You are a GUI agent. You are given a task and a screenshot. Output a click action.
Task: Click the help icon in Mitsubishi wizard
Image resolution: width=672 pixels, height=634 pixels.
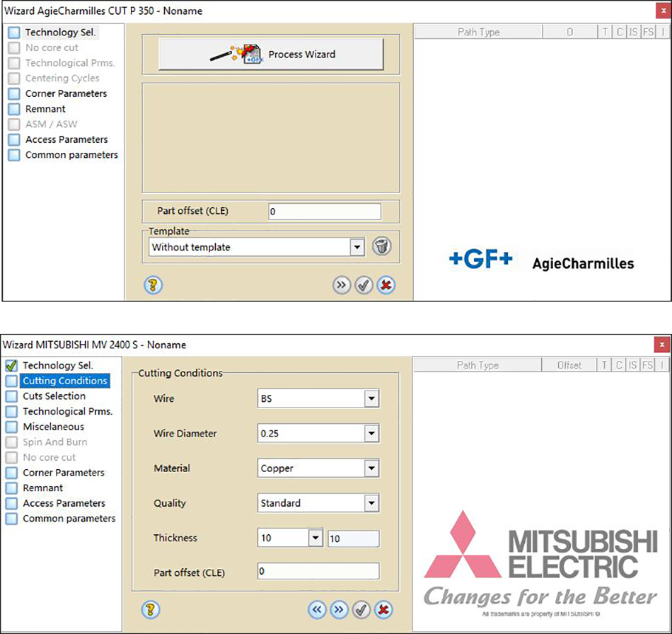pos(150,609)
